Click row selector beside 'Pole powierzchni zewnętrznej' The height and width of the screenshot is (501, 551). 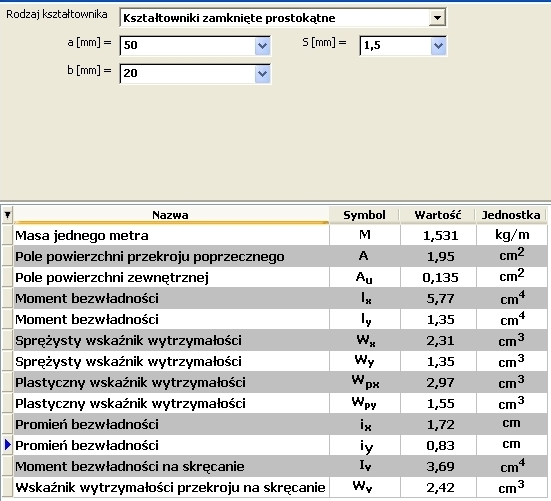(x=7, y=277)
